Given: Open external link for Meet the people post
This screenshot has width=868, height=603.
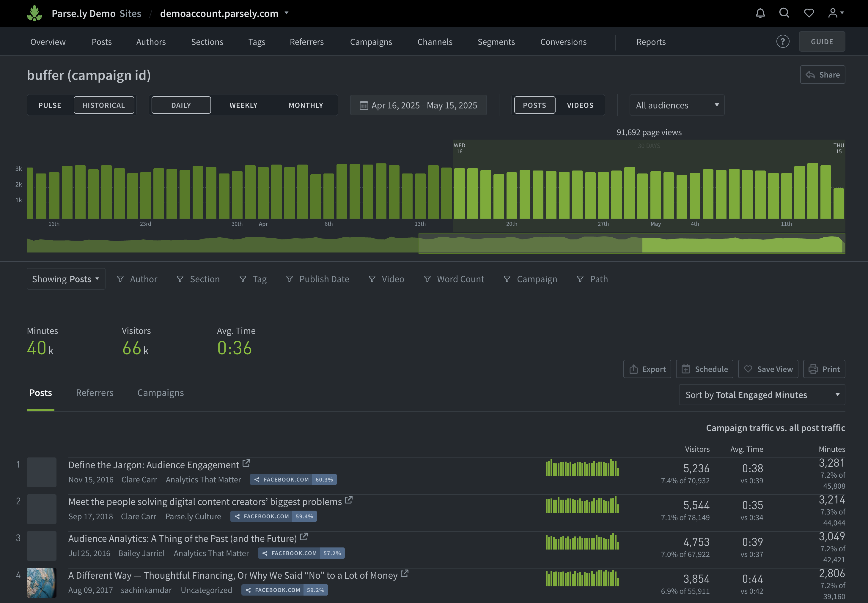Looking at the screenshot, I should tap(349, 500).
